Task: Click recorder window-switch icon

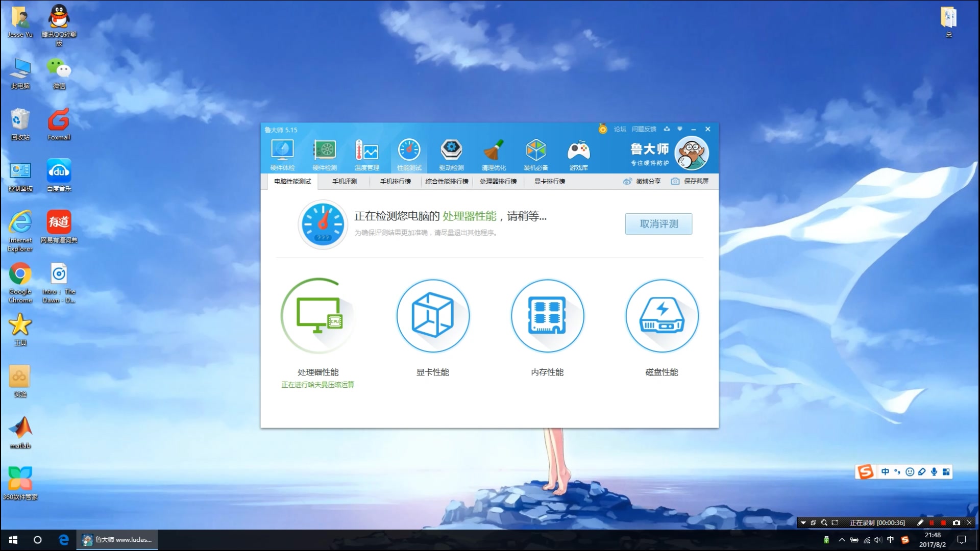Action: 814,522
